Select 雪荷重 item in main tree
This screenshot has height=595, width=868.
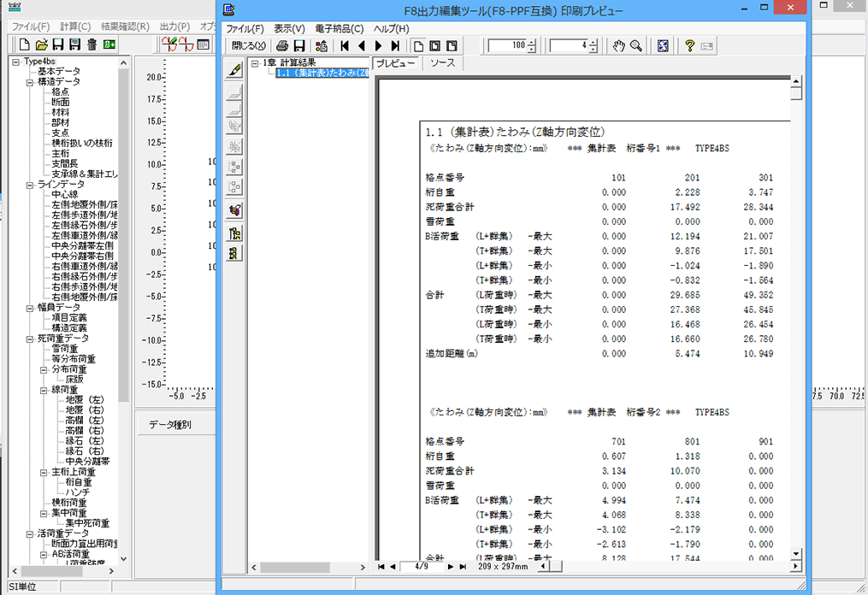pos(65,349)
